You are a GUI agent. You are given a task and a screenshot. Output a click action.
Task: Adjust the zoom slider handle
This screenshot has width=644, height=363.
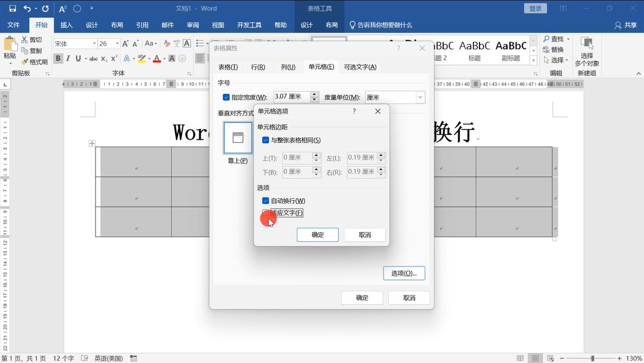(592, 358)
